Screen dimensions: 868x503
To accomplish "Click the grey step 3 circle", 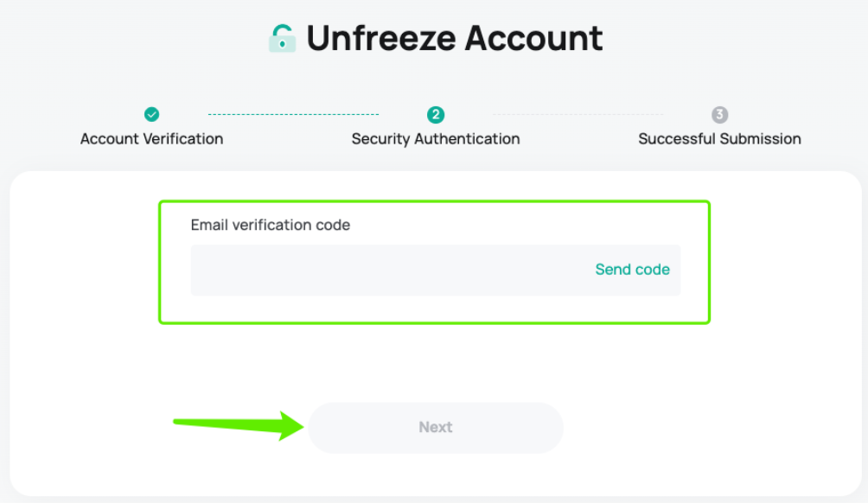I will [719, 115].
